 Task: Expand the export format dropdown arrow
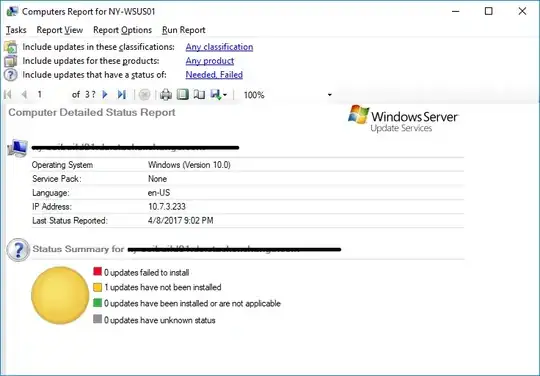coord(225,95)
